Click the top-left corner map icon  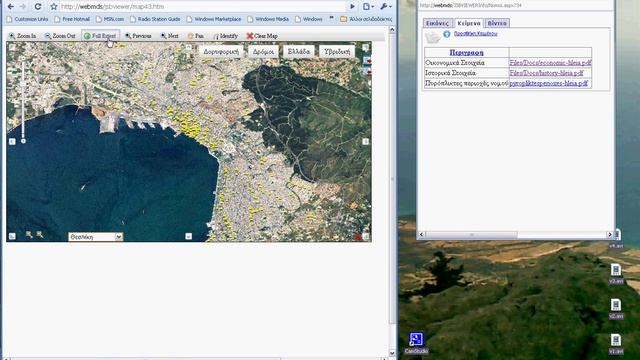(x=12, y=48)
